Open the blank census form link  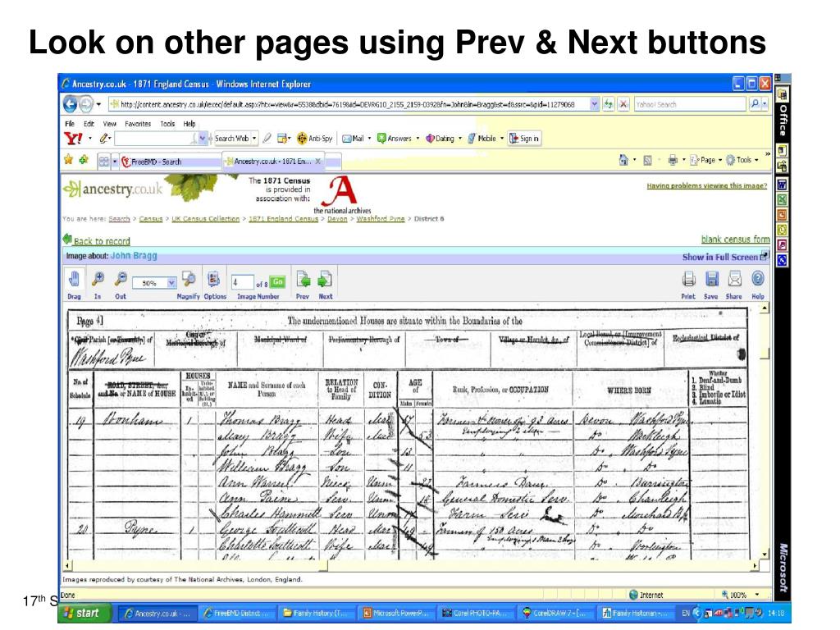[x=735, y=240]
